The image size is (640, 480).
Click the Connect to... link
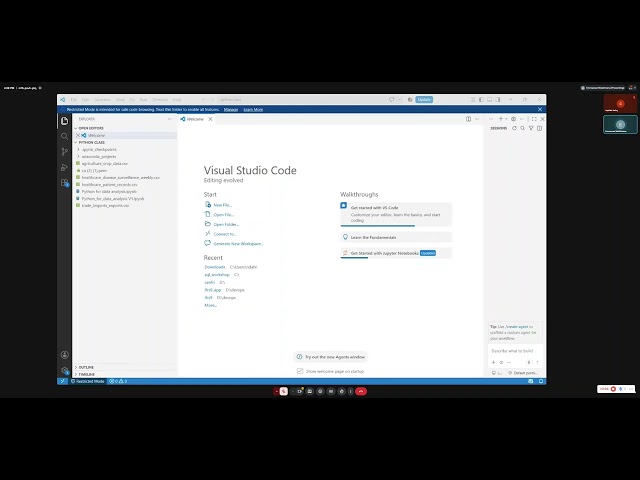(225, 234)
